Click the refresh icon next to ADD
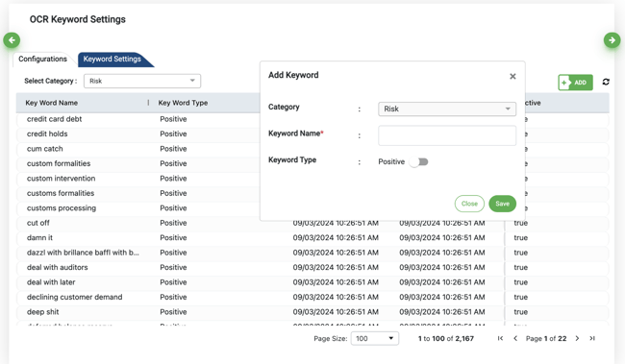The image size is (625, 364). (x=606, y=82)
